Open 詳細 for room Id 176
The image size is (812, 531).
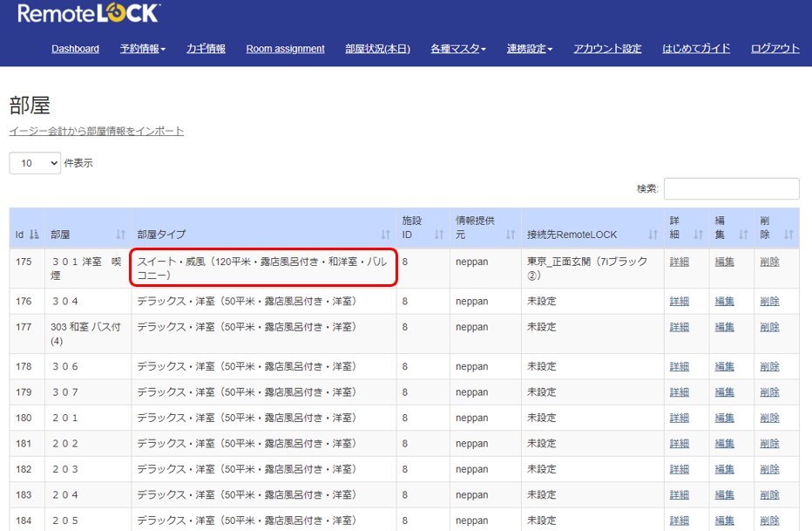[679, 301]
